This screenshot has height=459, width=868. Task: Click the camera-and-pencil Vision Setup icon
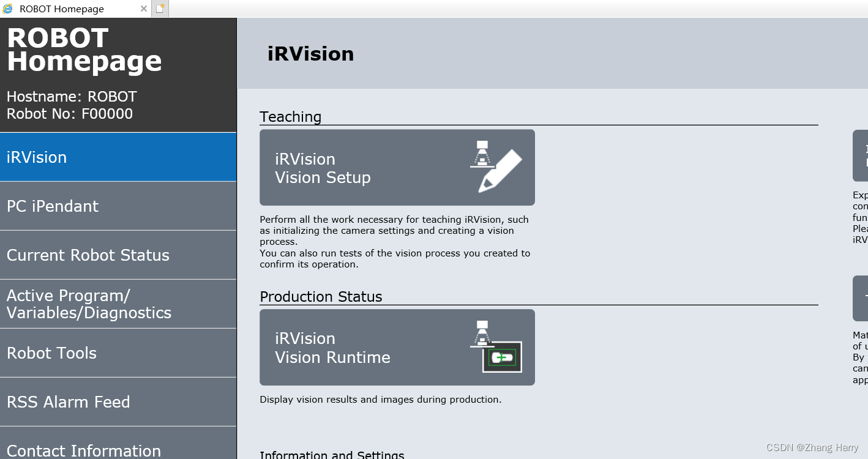pyautogui.click(x=496, y=167)
